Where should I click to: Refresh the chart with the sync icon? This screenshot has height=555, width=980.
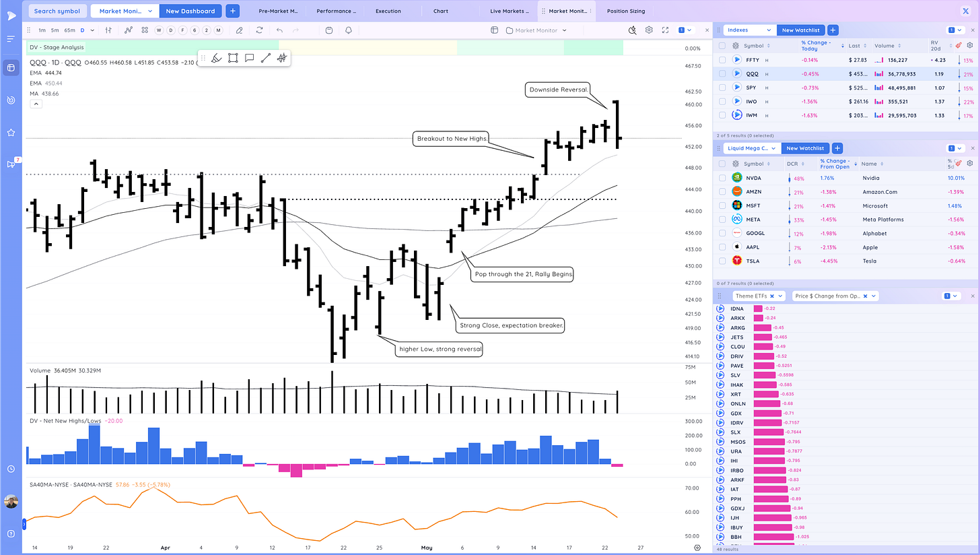(259, 30)
